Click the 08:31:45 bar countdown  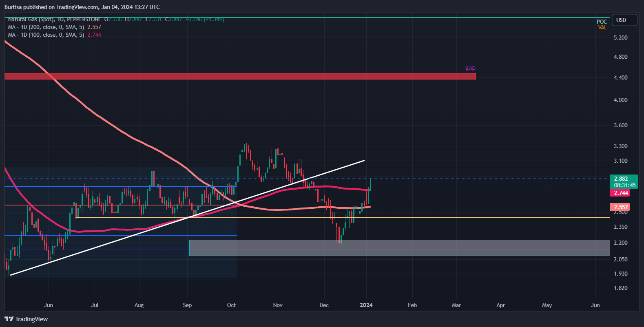click(x=624, y=185)
